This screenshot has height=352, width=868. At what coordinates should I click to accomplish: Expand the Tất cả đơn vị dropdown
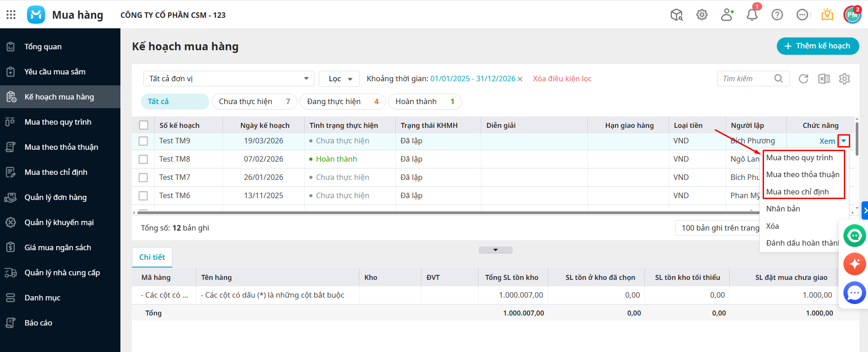tap(229, 79)
